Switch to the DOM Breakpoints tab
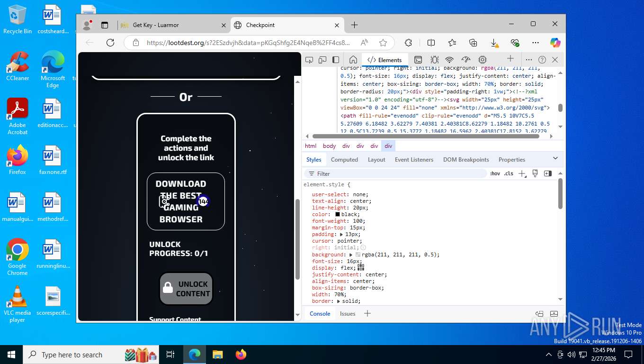This screenshot has width=644, height=364. point(466,160)
